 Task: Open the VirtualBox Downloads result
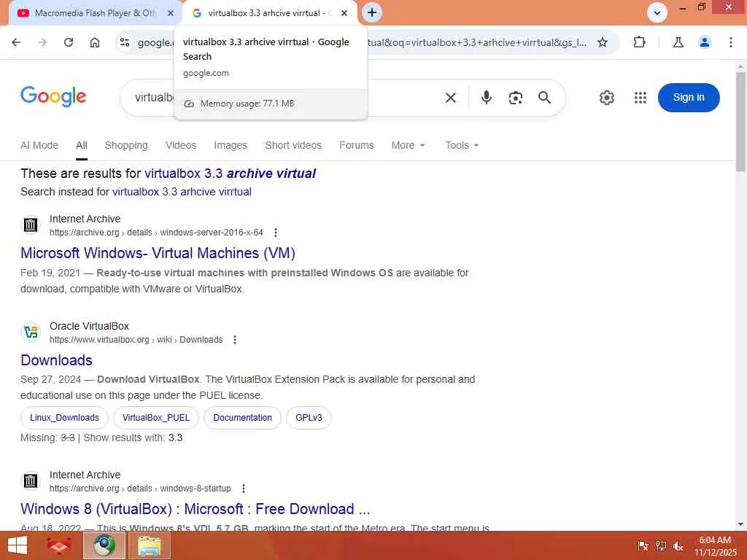tap(56, 360)
